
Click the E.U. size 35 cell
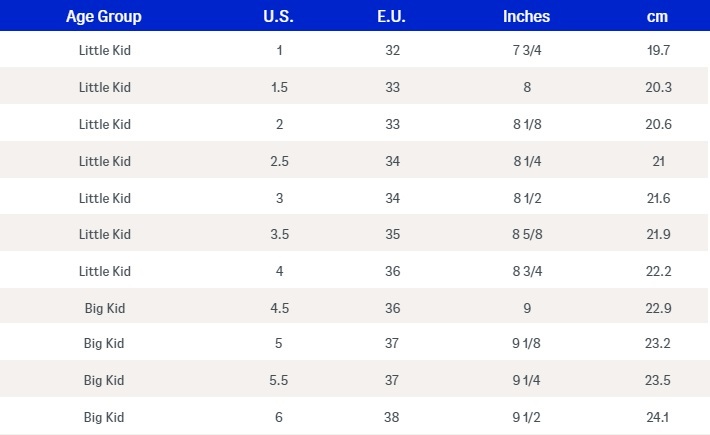pos(393,234)
